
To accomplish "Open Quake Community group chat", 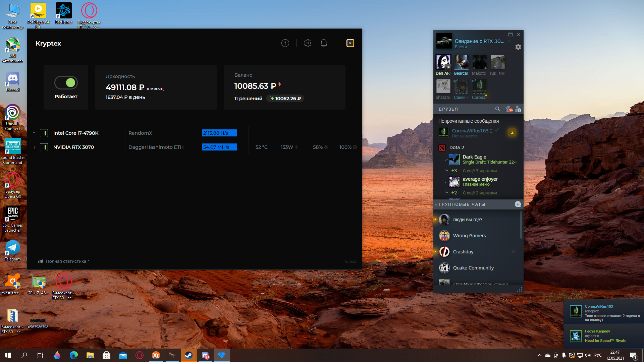I will pyautogui.click(x=473, y=268).
